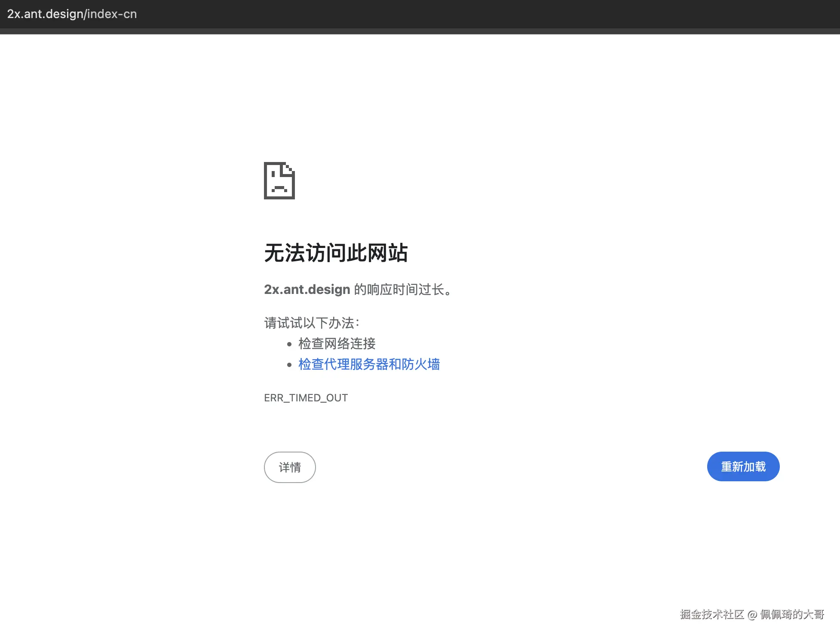Click the bullet beside the proxy link
This screenshot has height=636, width=840.
click(290, 364)
